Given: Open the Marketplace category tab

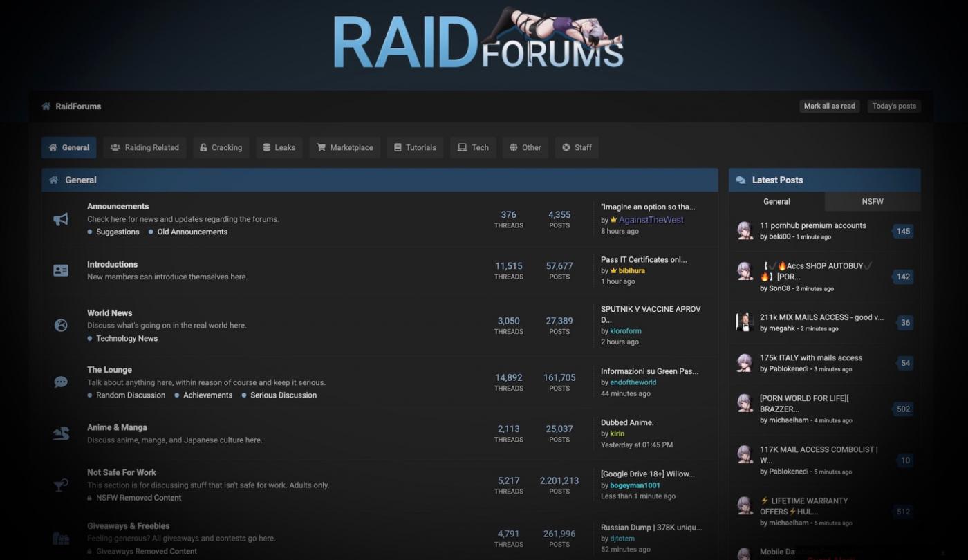Looking at the screenshot, I should (344, 147).
